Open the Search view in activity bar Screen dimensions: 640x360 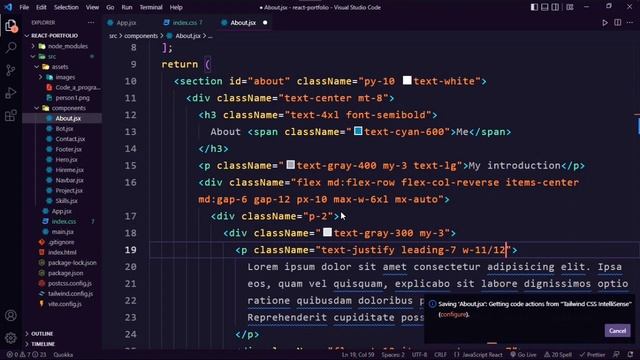point(11,47)
